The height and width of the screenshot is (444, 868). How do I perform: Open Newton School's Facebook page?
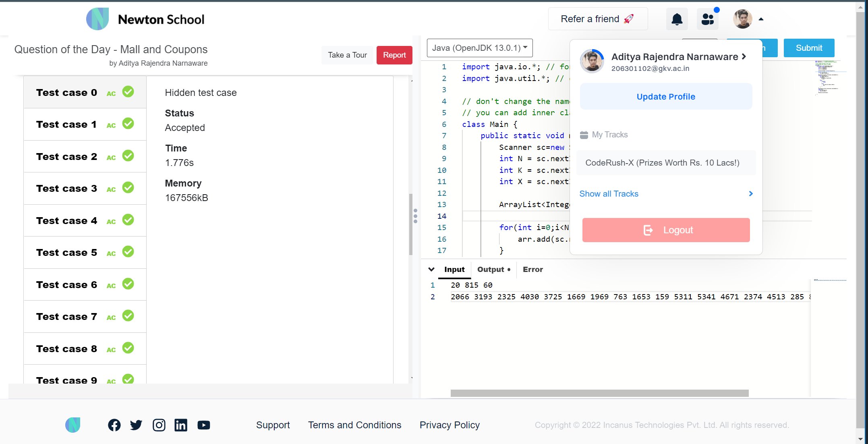click(x=114, y=425)
